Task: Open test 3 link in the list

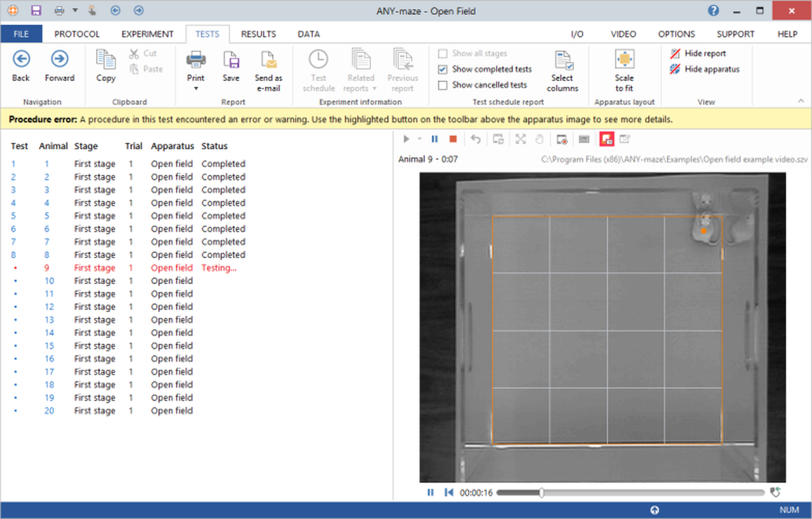Action: (x=13, y=190)
